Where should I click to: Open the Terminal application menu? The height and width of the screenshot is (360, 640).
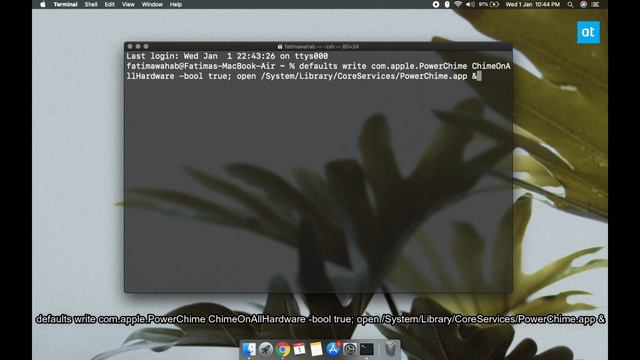[65, 4]
